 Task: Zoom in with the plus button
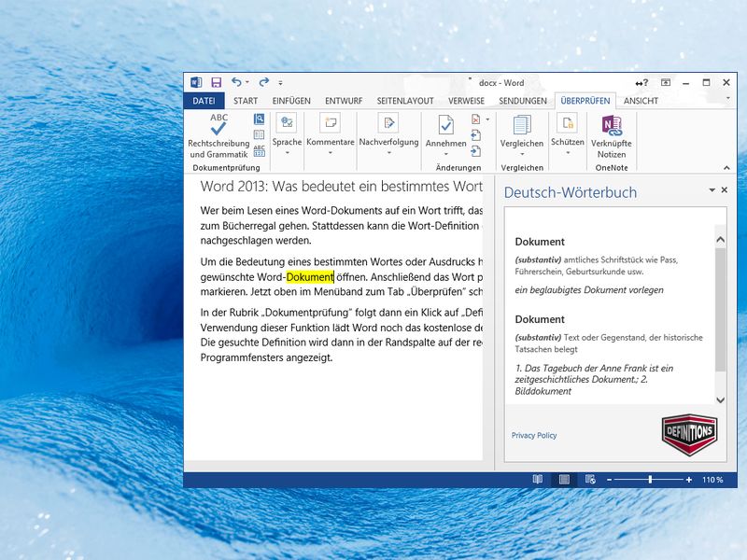coord(689,480)
